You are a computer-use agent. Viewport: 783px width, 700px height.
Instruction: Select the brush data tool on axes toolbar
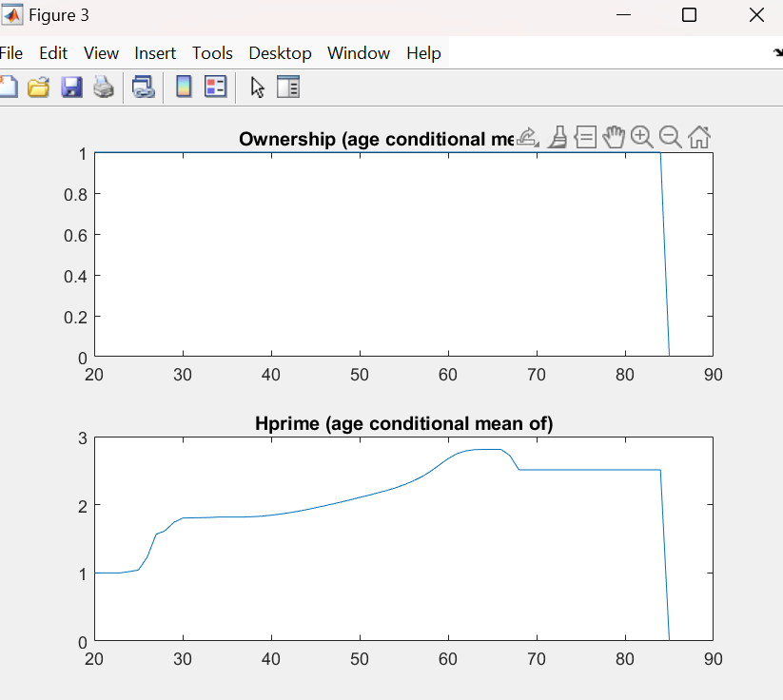click(558, 137)
